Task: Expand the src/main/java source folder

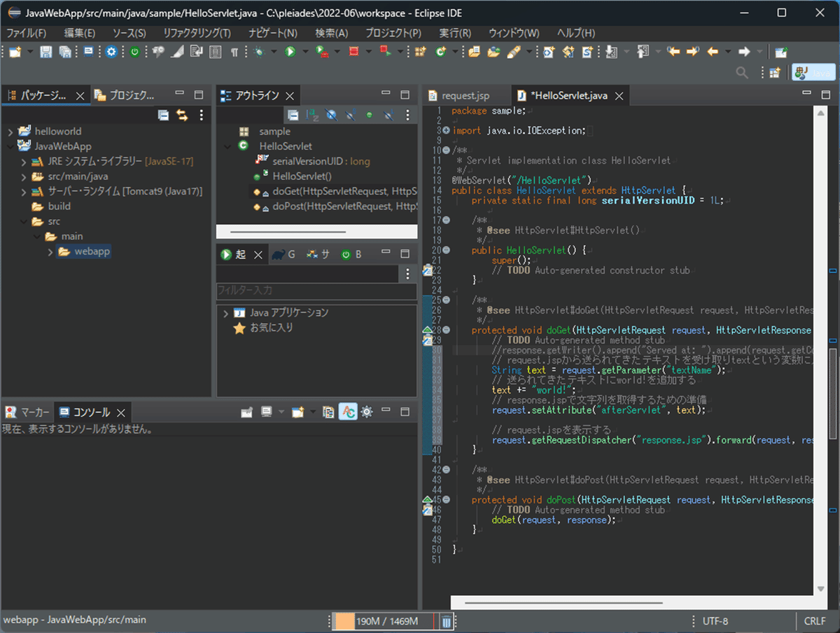Action: [24, 176]
